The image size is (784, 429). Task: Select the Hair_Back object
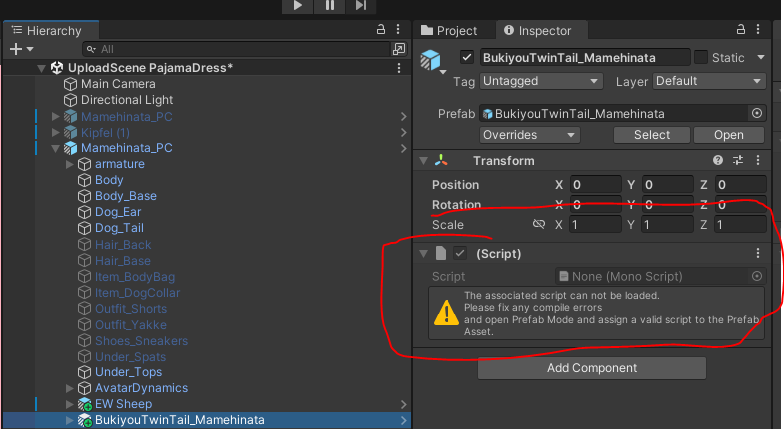click(x=123, y=244)
